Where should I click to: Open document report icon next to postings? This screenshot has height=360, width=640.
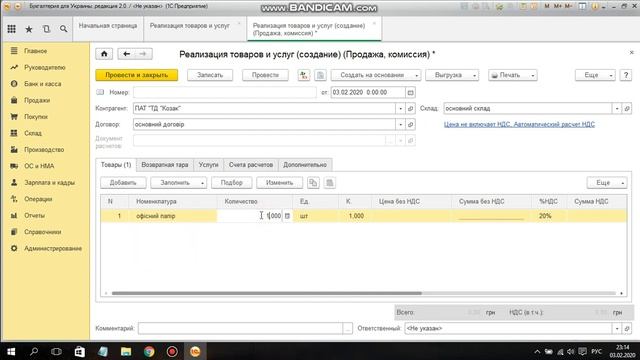tap(320, 75)
